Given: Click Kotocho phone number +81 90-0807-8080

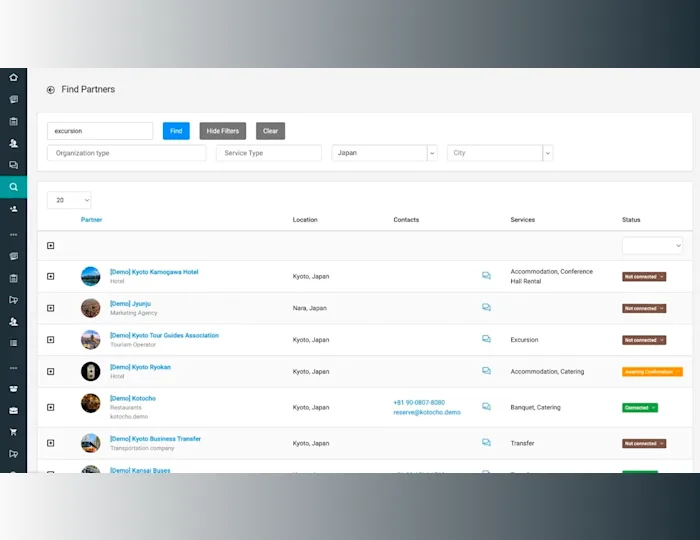Looking at the screenshot, I should click(x=419, y=402).
